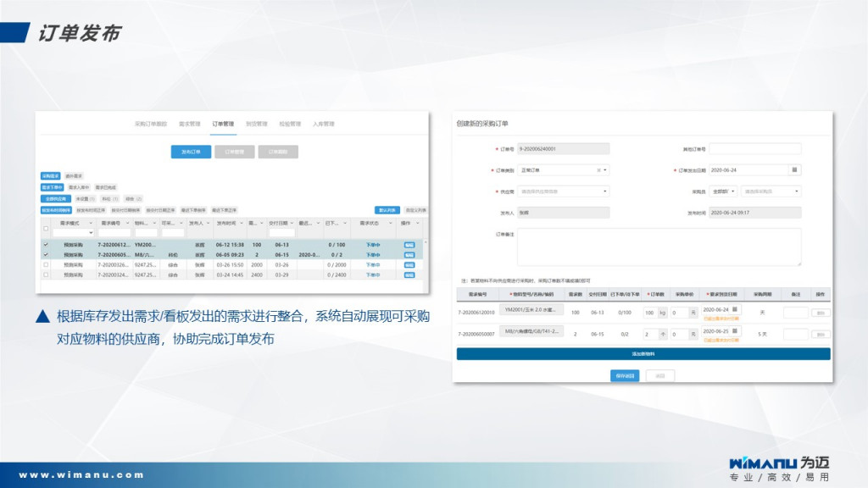Toggle the select-all checkbox in table header
The width and height of the screenshot is (868, 488).
pos(46,228)
